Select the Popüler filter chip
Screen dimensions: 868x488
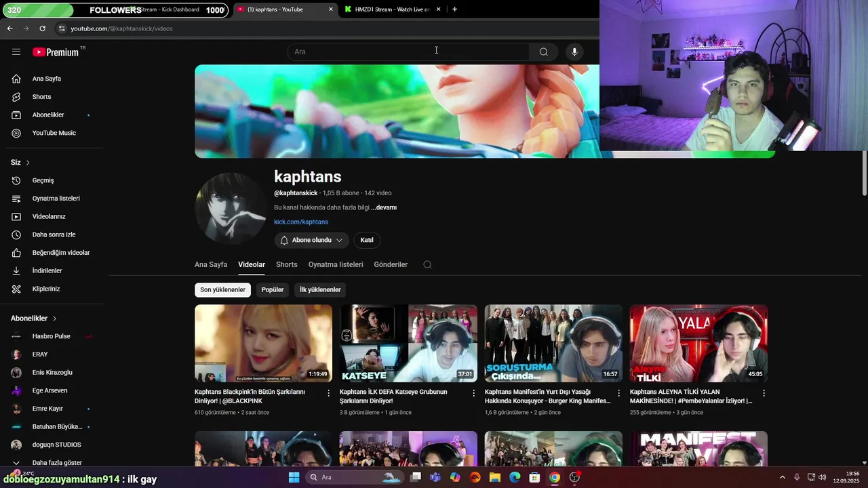coord(273,289)
